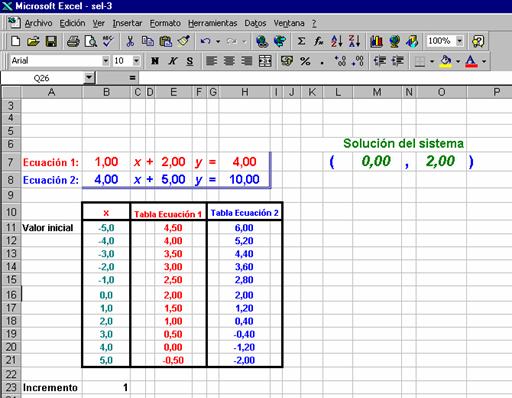Expand the 100% zoom dropdown
This screenshot has width=512, height=398.
click(460, 41)
